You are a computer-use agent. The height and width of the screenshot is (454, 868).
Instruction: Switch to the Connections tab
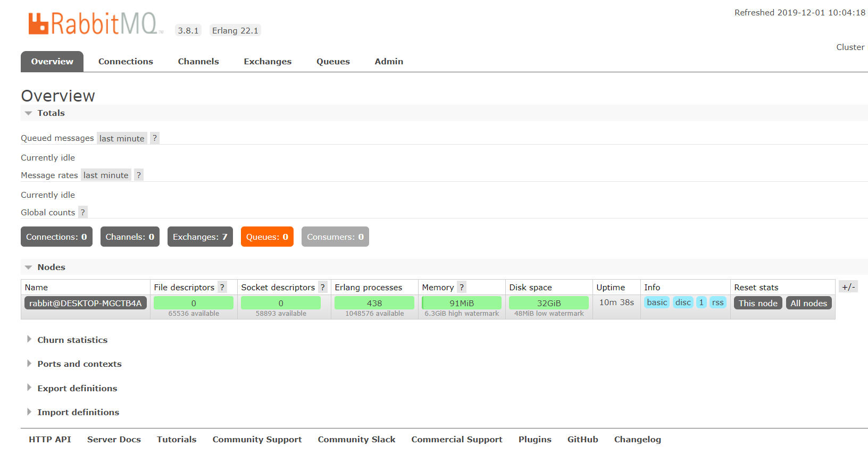(x=126, y=62)
